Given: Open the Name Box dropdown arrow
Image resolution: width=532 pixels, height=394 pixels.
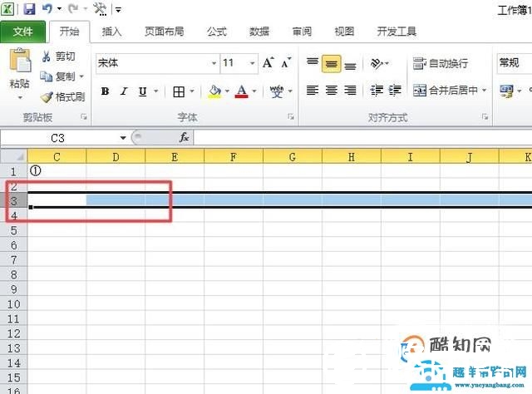Looking at the screenshot, I should 123,138.
